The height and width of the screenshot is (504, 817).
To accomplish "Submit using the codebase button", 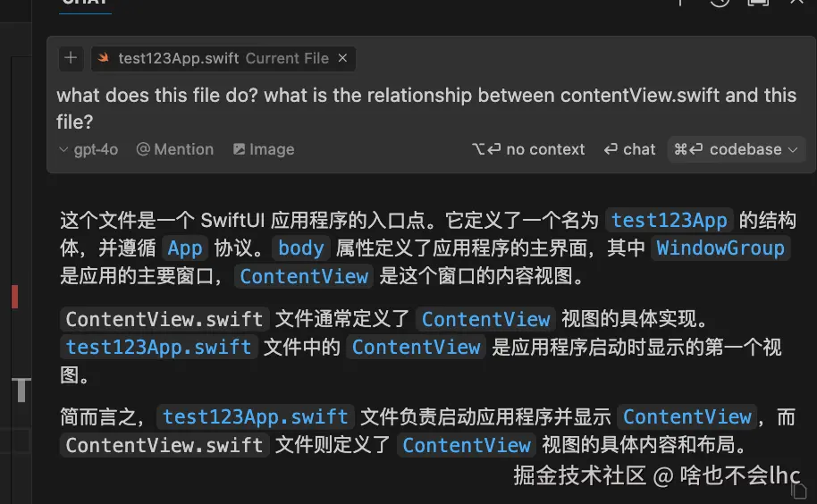I will tap(728, 149).
